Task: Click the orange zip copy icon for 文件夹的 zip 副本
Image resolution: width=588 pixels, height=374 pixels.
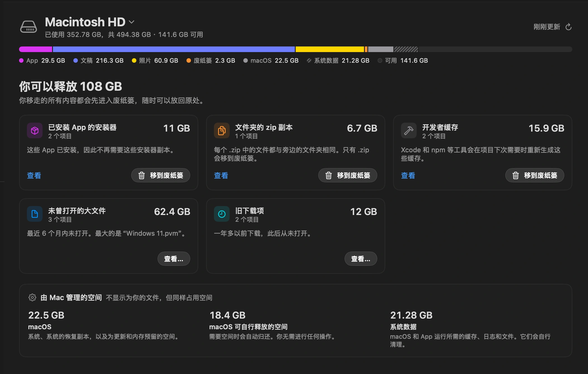Action: click(x=222, y=130)
